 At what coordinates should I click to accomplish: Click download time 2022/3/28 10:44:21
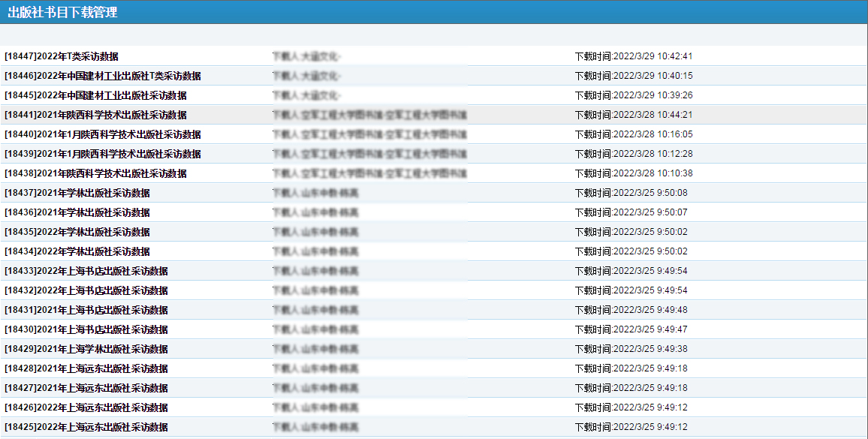tap(633, 115)
